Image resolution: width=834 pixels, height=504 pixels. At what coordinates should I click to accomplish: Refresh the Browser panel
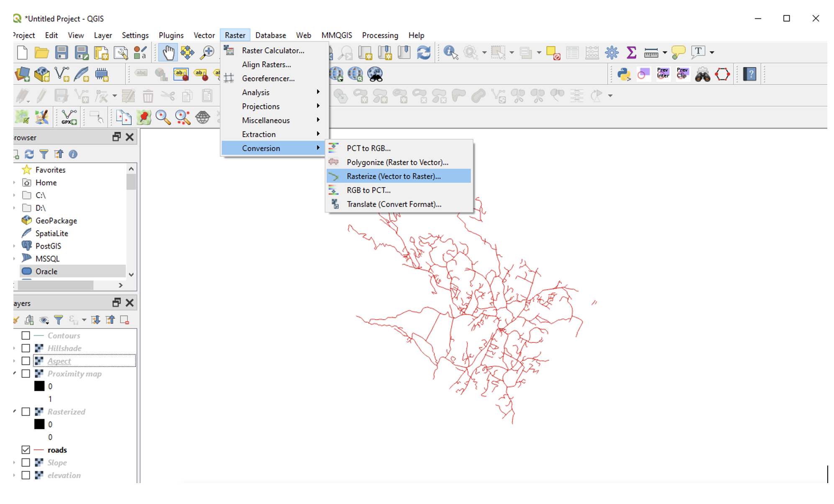point(29,154)
